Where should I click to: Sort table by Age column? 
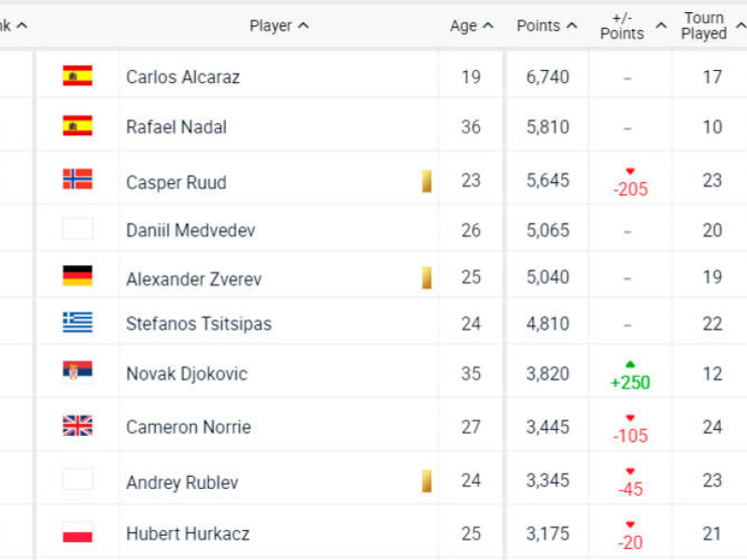(x=471, y=26)
